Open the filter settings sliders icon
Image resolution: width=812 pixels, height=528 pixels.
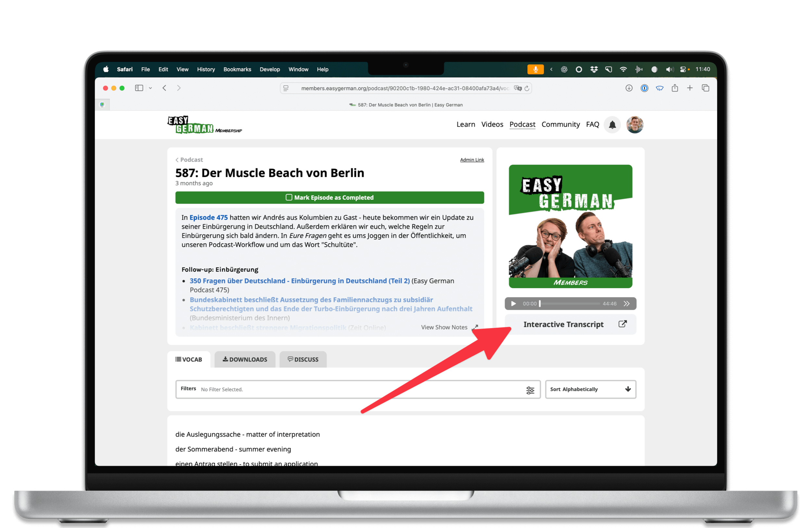click(x=530, y=390)
